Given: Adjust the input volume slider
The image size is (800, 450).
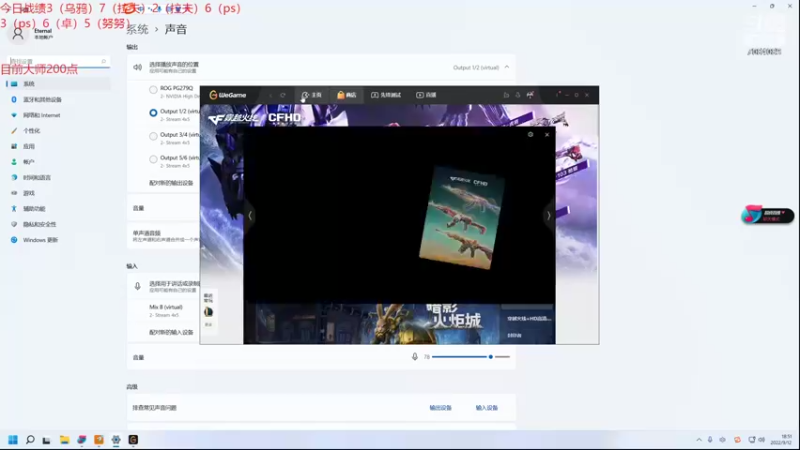Looking at the screenshot, I should click(470, 357).
